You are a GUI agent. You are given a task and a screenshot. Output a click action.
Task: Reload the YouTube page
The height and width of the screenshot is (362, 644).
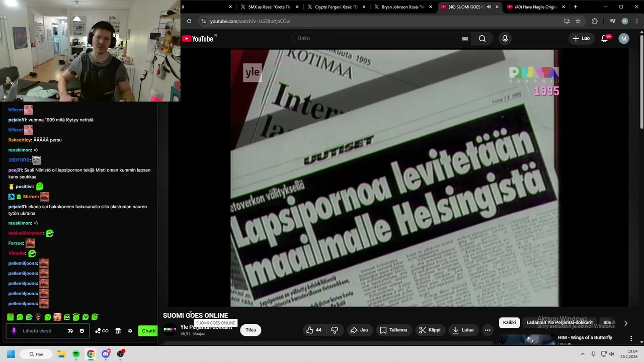(x=189, y=21)
